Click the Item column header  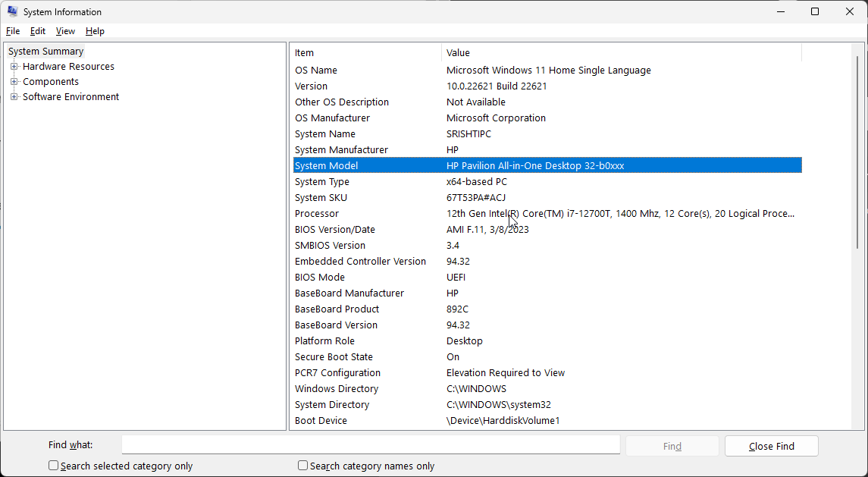pos(366,52)
